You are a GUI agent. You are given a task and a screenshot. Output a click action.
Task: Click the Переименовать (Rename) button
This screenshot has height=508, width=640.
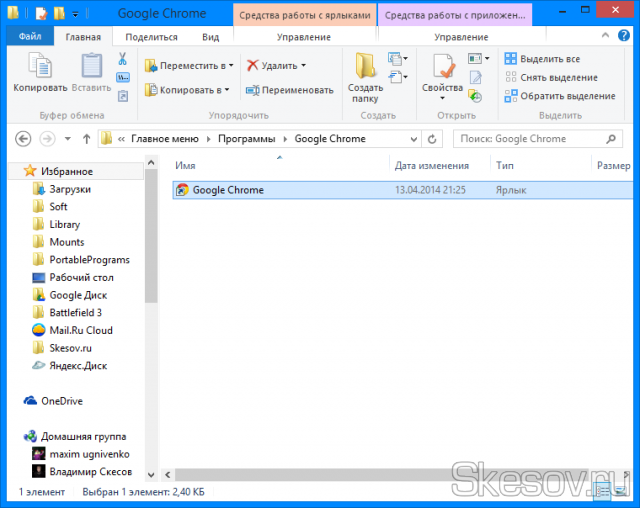pos(290,90)
